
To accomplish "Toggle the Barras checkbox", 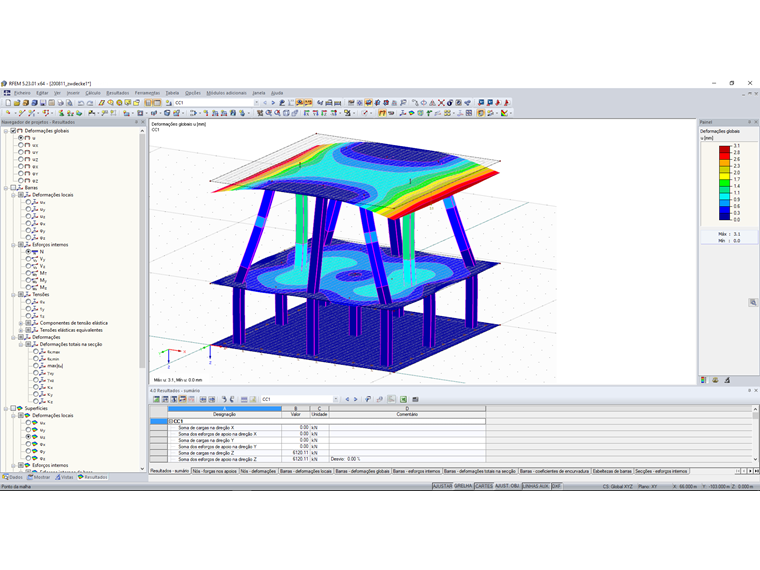I will click(x=13, y=188).
